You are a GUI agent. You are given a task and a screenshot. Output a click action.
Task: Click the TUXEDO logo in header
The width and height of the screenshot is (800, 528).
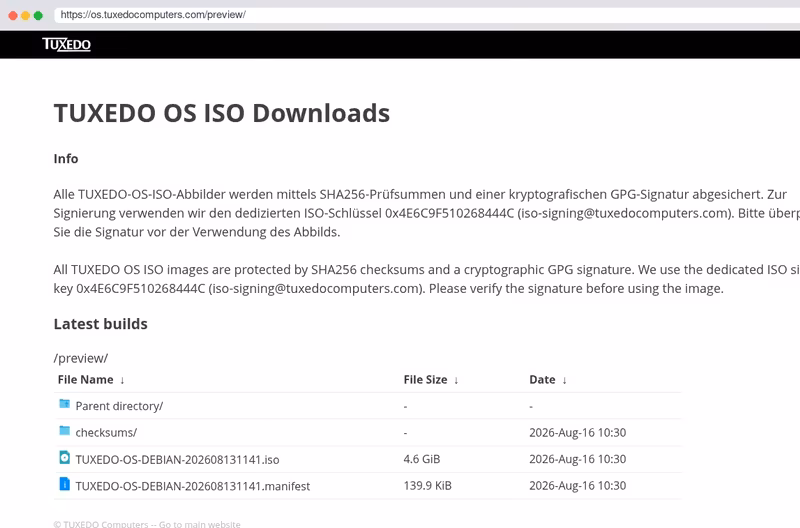coord(66,44)
